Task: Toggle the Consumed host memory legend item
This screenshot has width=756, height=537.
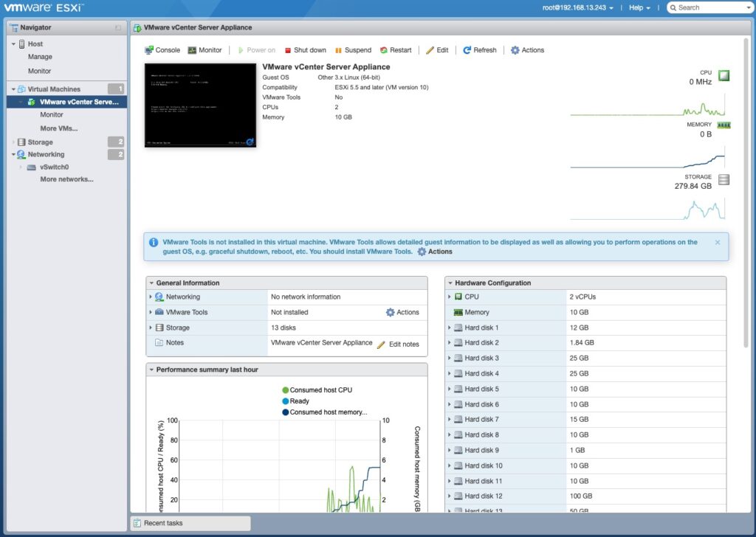Action: coord(325,412)
